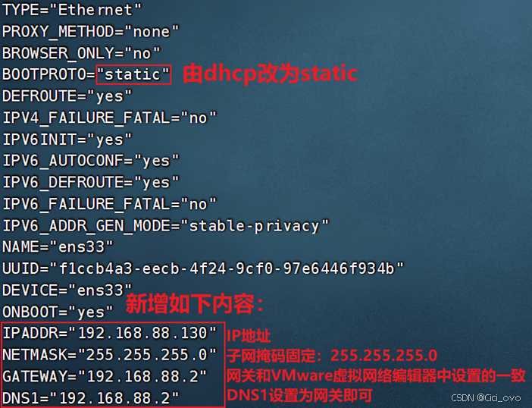
Task: Click the NAME="ens33" line
Action: pyautogui.click(x=58, y=246)
